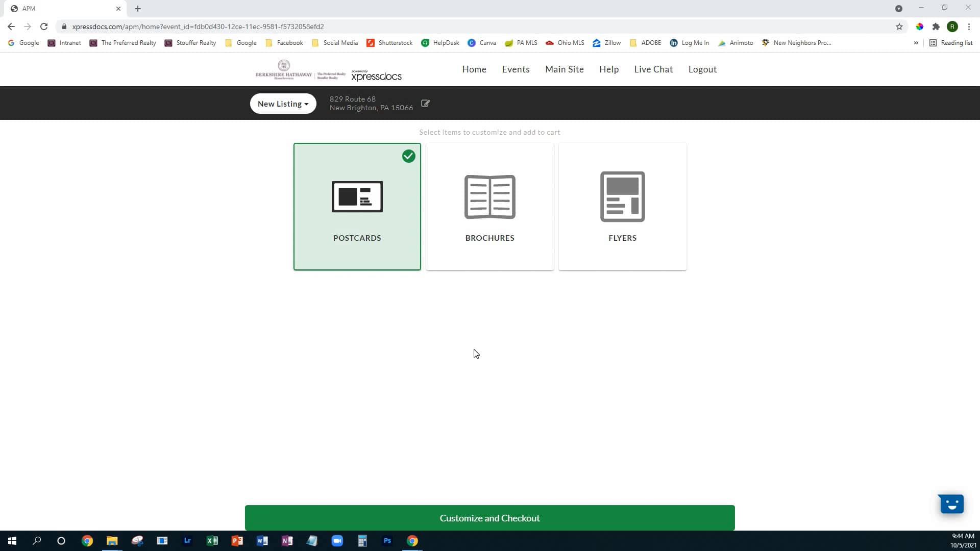The width and height of the screenshot is (980, 551).
Task: Launch Photoshop from the taskbar
Action: click(387, 540)
